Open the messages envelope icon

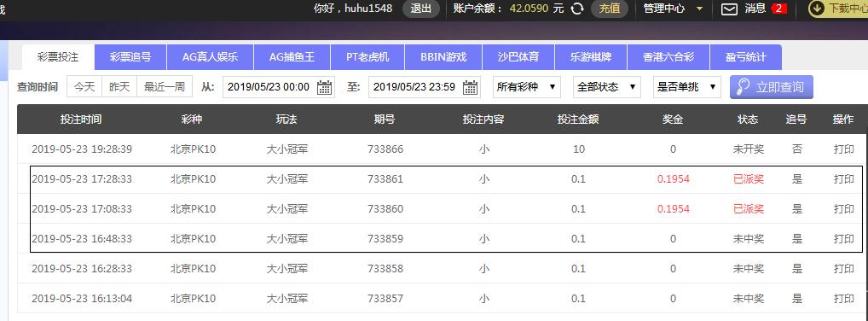730,9
